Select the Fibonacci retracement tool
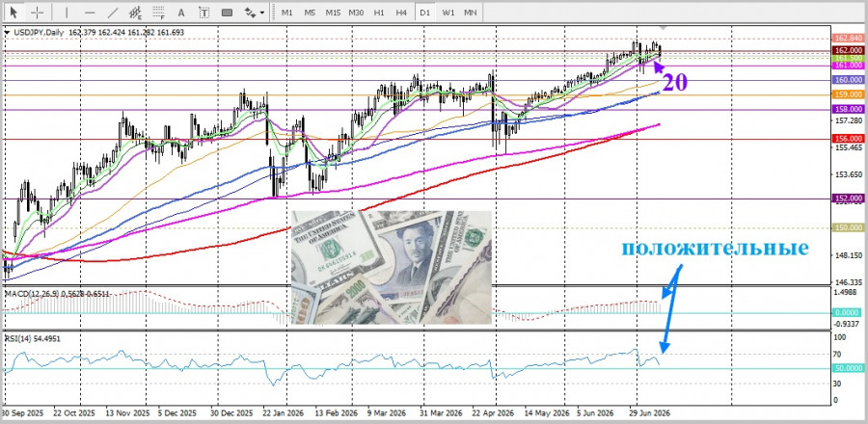The width and height of the screenshot is (868, 424). click(x=159, y=13)
